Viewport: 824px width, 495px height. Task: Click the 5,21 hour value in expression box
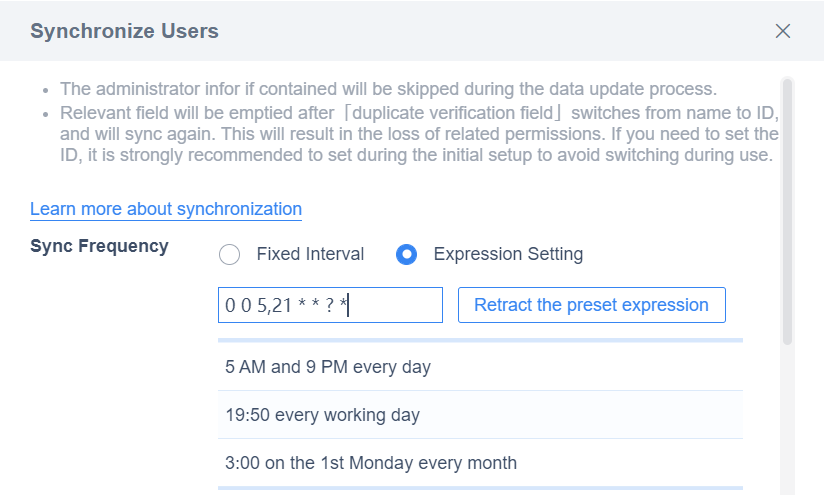coord(274,305)
